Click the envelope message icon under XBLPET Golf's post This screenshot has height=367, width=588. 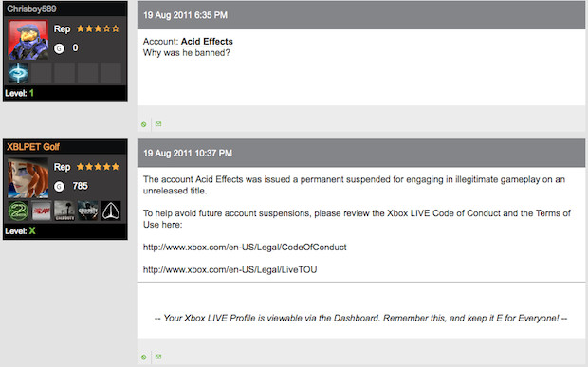(158, 357)
